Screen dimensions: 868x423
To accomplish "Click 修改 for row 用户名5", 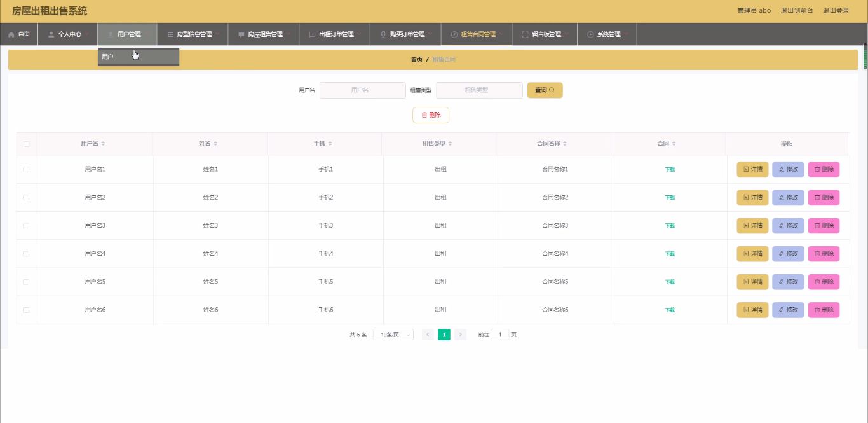I will 788,282.
